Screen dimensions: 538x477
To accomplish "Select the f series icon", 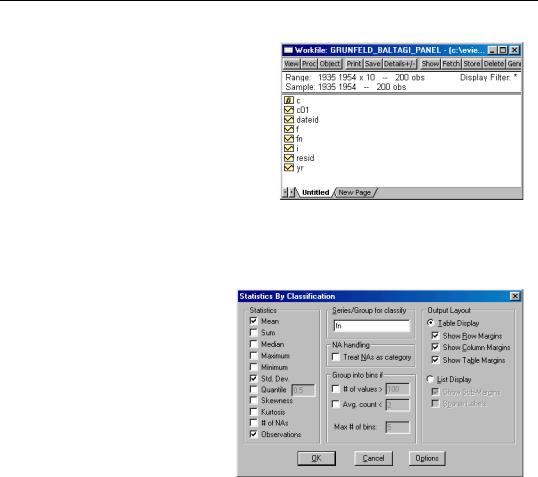I will 289,129.
